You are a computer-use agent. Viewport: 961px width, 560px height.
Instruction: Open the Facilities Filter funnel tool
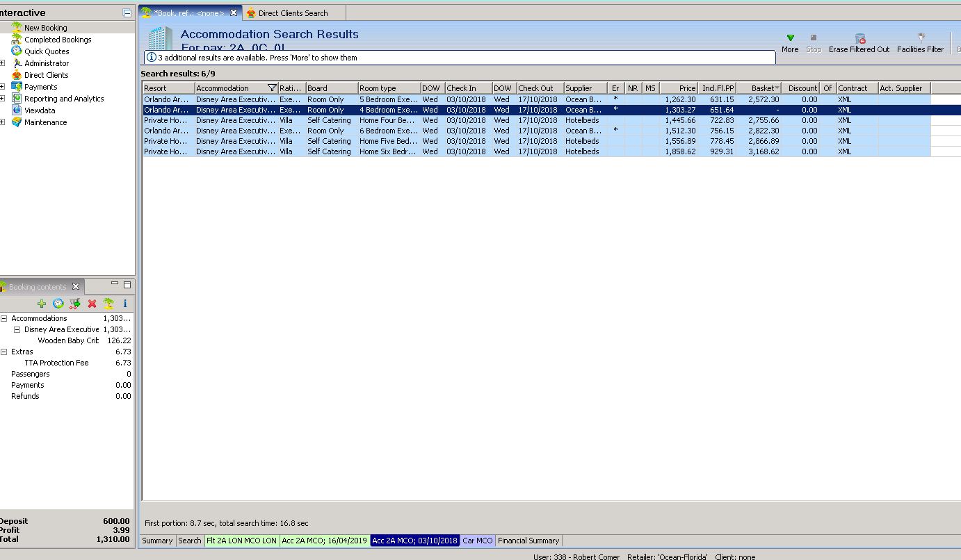(920, 43)
